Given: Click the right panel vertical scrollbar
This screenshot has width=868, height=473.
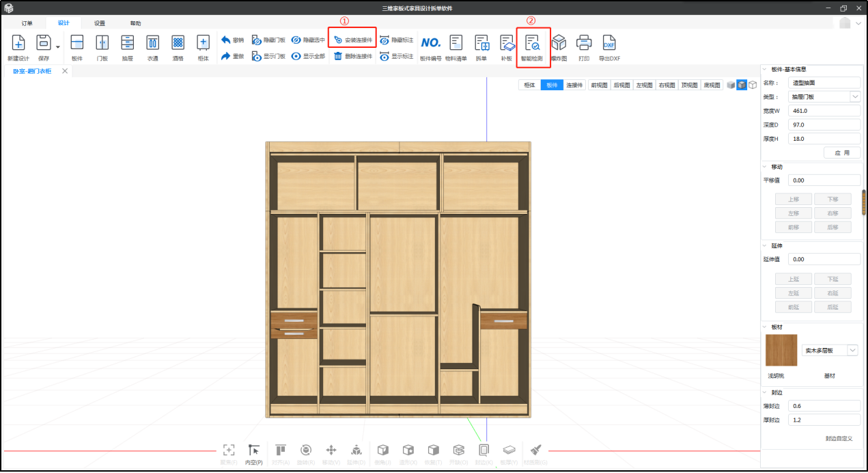Looking at the screenshot, I should coord(864,202).
